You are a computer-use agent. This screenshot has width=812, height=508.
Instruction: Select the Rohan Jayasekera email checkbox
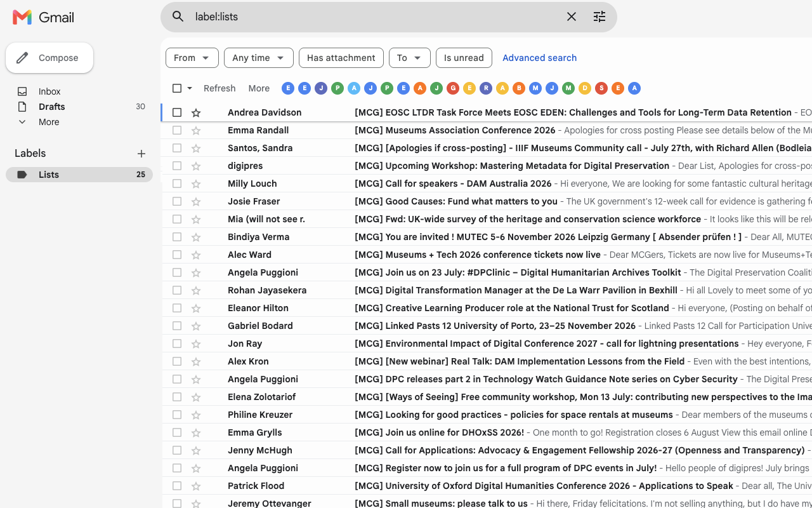click(177, 290)
